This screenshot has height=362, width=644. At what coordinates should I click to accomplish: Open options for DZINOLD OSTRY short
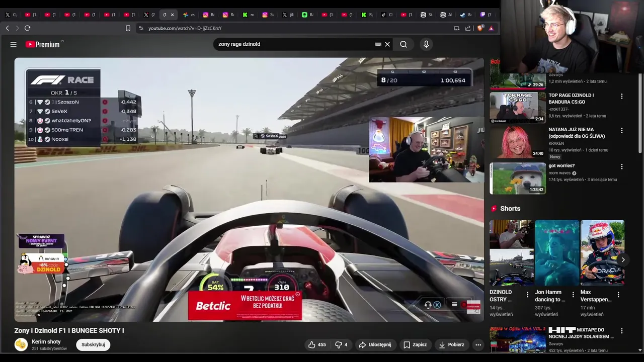click(527, 295)
